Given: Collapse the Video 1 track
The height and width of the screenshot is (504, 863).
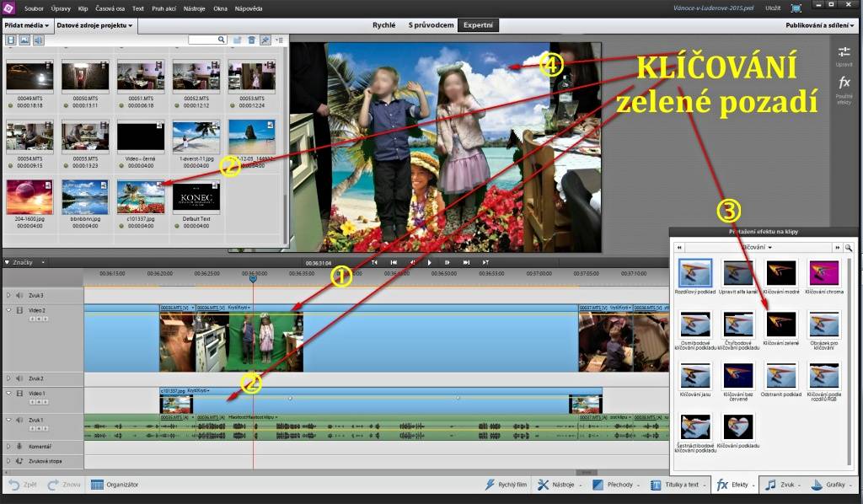Looking at the screenshot, I should [x=8, y=394].
